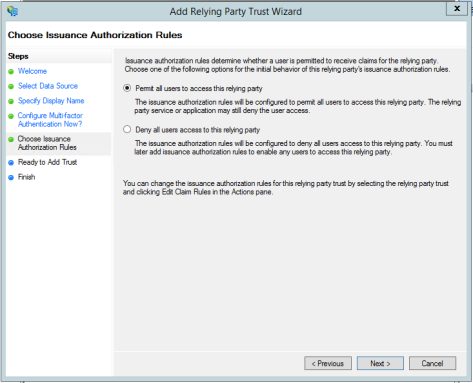The width and height of the screenshot is (473, 383).
Task: Click the Previous button
Action: [x=328, y=363]
